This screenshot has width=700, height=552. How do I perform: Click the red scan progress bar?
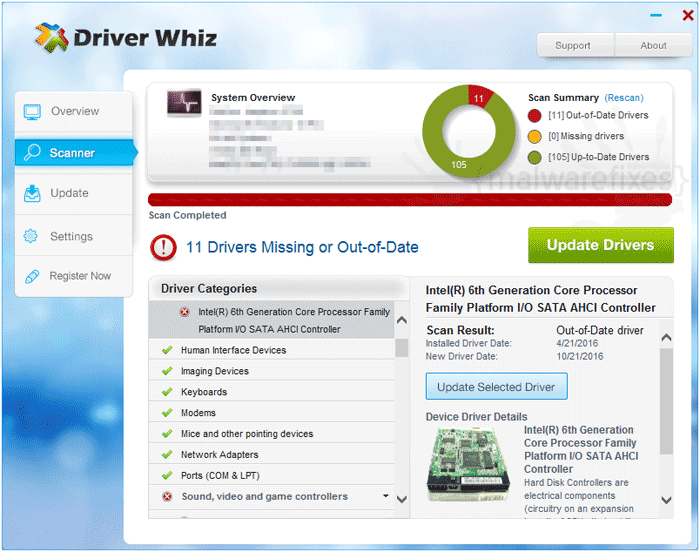pos(410,200)
